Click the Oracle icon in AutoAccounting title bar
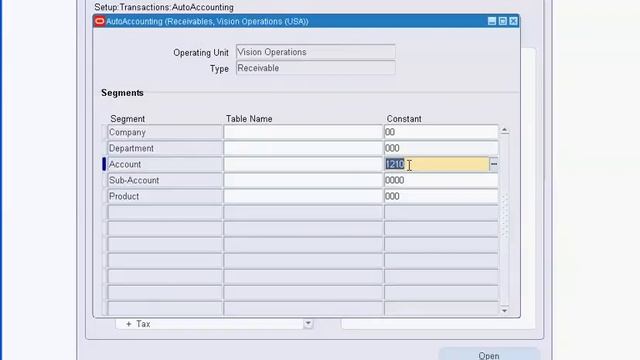The width and height of the screenshot is (640, 360). coord(99,21)
